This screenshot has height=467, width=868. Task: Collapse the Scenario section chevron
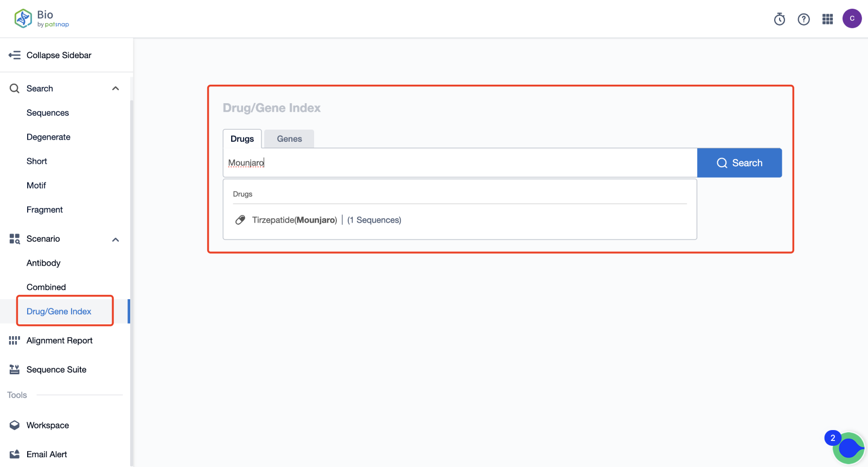point(116,239)
